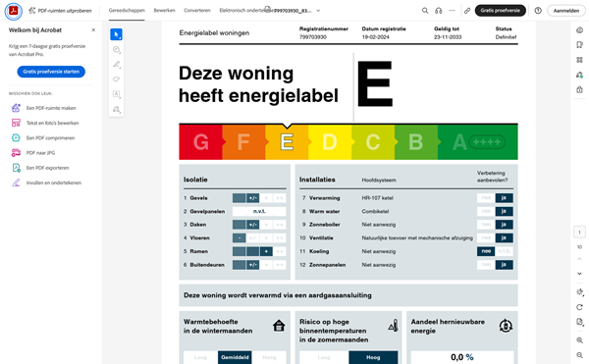Select the freehand lasso draw tool
Screen dimensions: 589x364
click(117, 79)
